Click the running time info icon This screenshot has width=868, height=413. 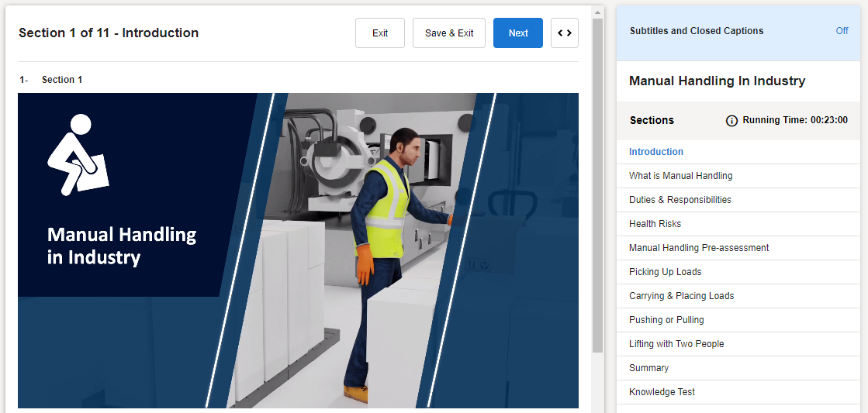pyautogui.click(x=731, y=121)
